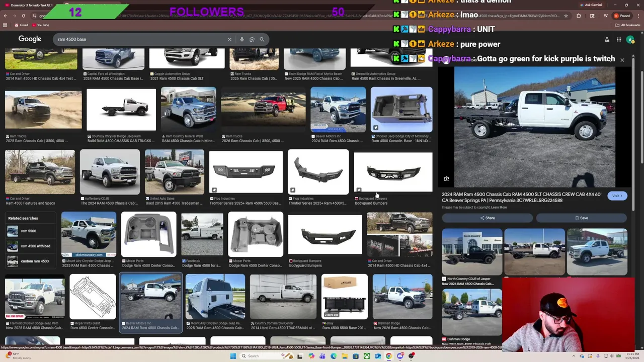Click the taskbar Search box
This screenshot has width=644, height=362.
point(267,356)
